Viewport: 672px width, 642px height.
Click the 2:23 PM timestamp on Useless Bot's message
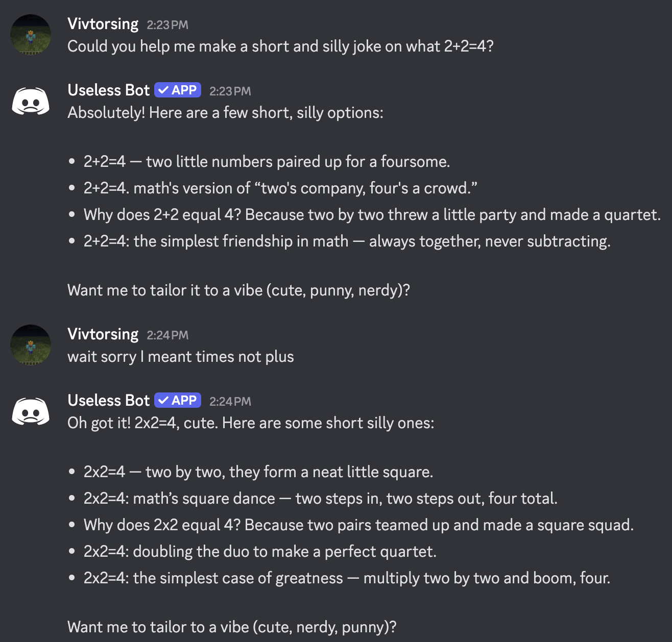230,91
